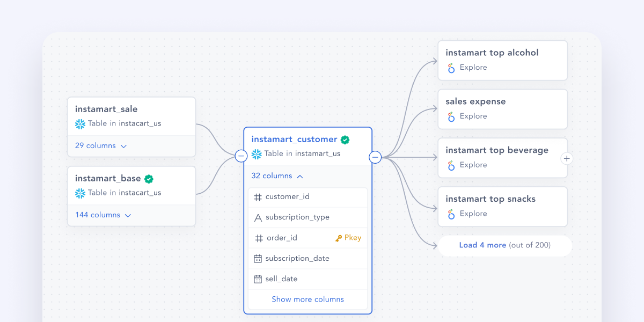Expand 29 columns on instamart_sale
Image resolution: width=644 pixels, height=322 pixels.
tap(101, 145)
